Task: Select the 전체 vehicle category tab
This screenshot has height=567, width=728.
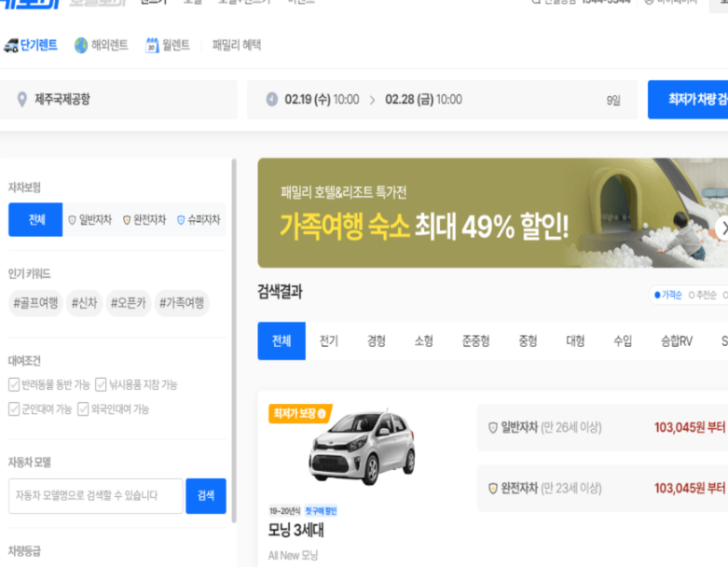Action: (x=282, y=341)
